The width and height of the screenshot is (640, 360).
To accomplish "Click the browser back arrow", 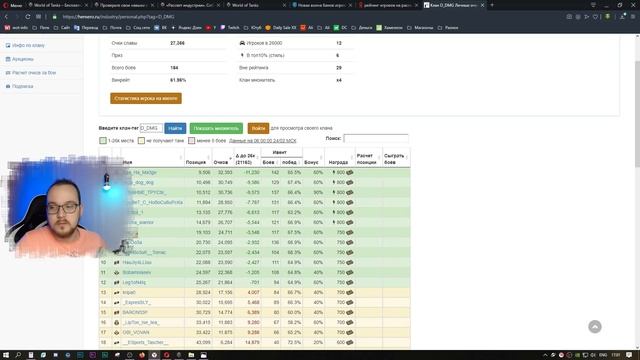I will [x=7, y=17].
